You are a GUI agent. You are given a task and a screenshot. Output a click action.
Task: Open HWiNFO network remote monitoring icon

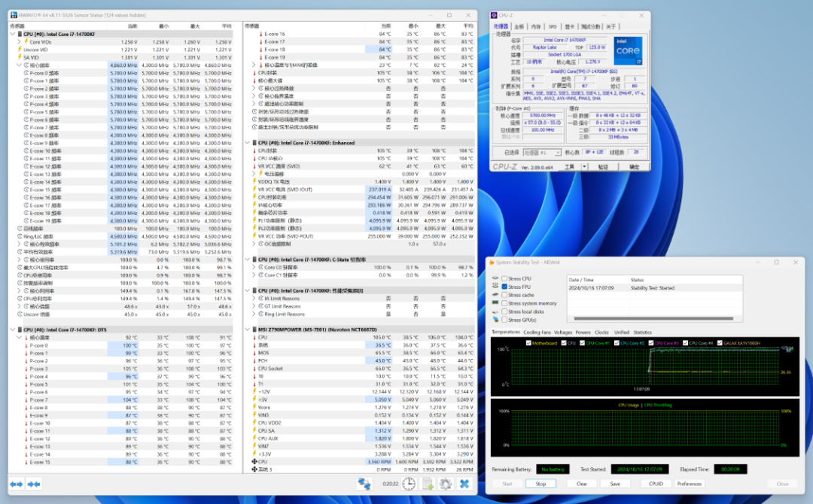point(364,484)
